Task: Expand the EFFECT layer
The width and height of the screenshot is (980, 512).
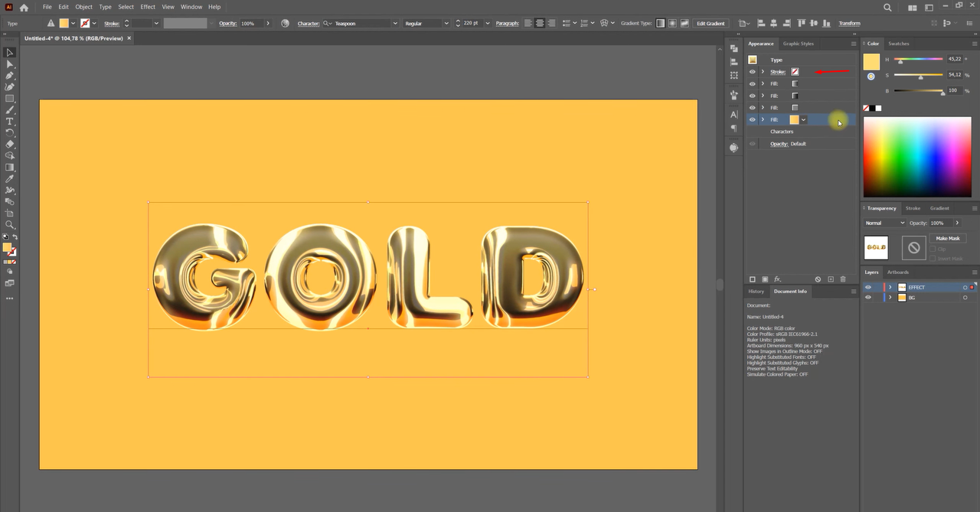Action: (890, 288)
